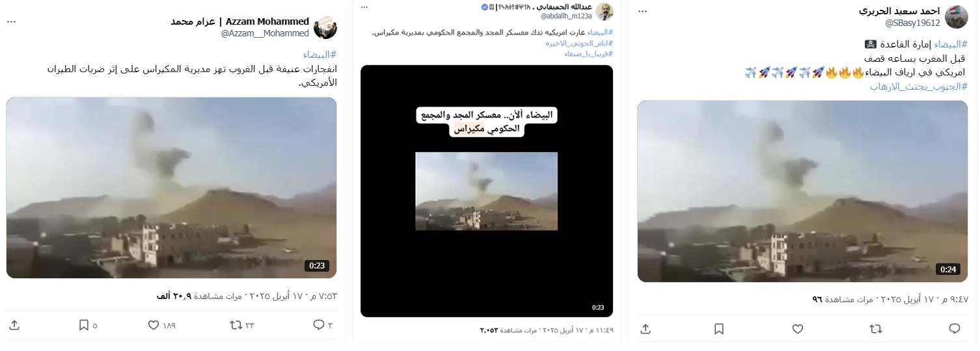Open more options menu on SBasy19612 tweet
Screen dimensions: 980x351
coord(643,12)
